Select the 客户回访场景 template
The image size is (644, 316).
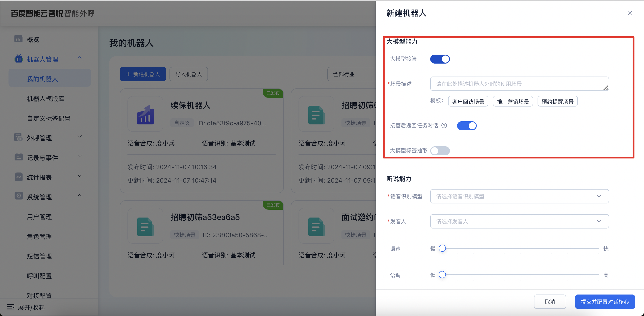click(468, 101)
